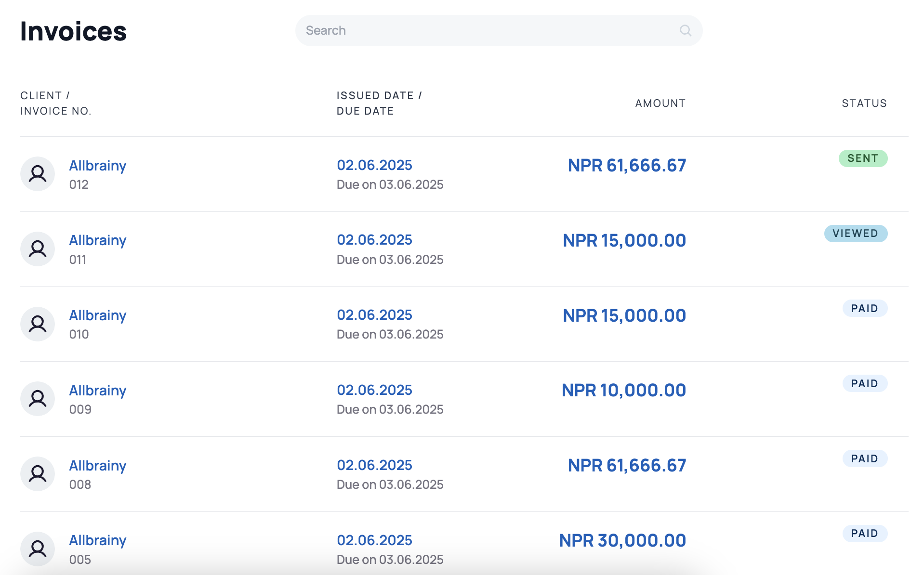
Task: Open Allbrainy client link on invoice 005
Action: coord(98,540)
